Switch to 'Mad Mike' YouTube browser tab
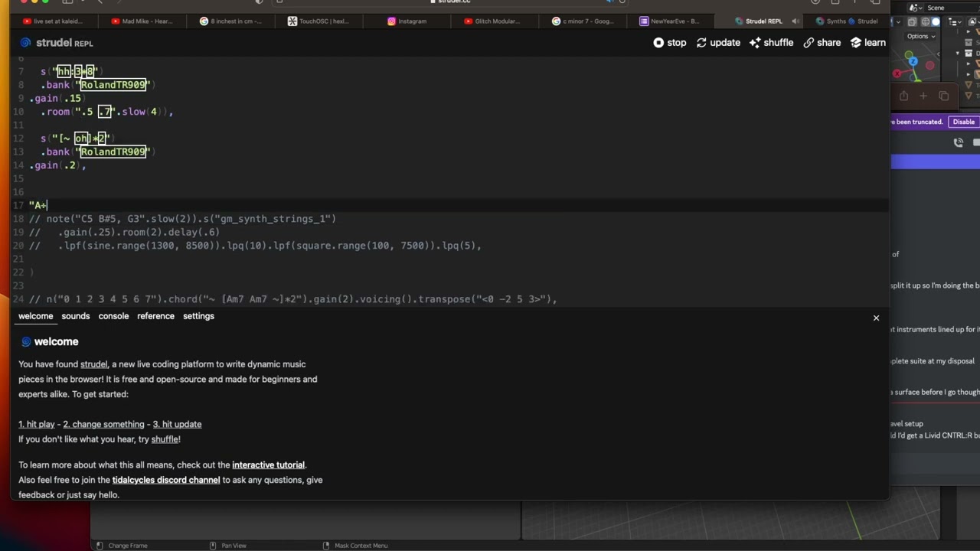Viewport: 980px width, 551px height. click(144, 21)
